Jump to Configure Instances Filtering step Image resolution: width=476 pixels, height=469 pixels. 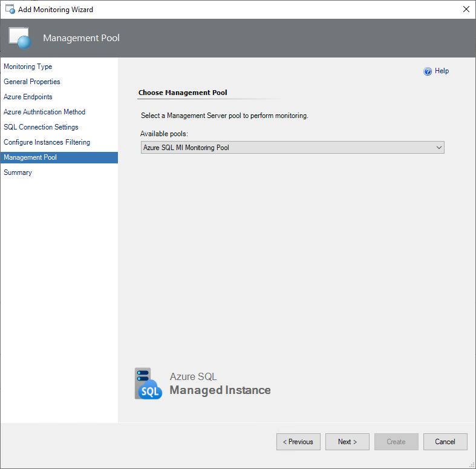(47, 142)
